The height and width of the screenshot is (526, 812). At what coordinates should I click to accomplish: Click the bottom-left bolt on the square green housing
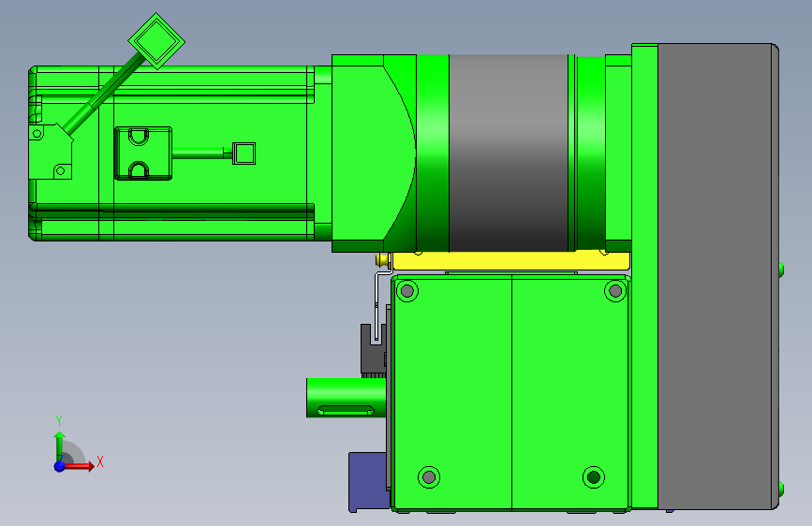pos(429,476)
